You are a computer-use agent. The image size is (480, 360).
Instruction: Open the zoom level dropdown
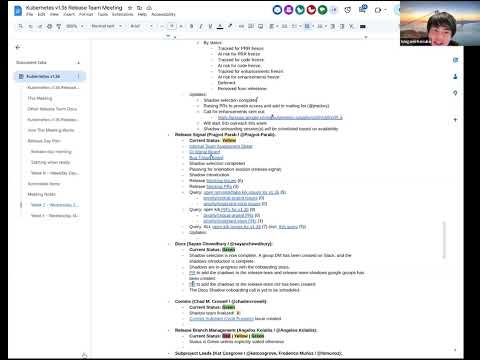(x=75, y=26)
